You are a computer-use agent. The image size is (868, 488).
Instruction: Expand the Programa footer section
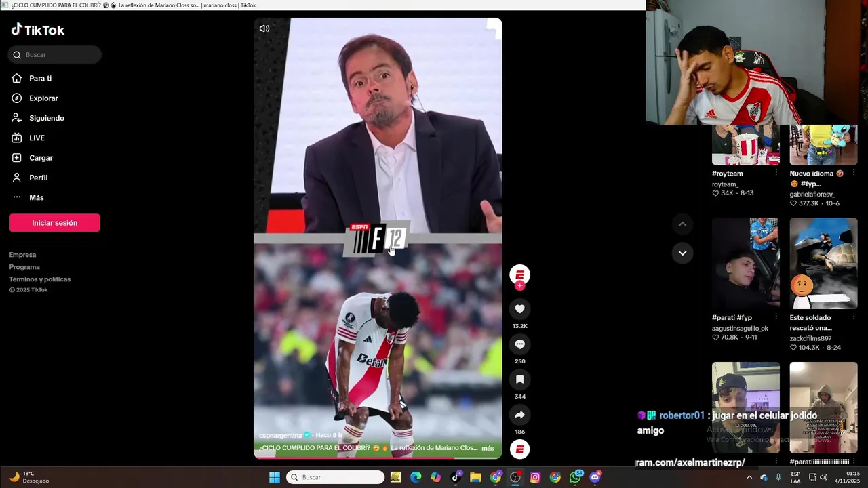[24, 267]
